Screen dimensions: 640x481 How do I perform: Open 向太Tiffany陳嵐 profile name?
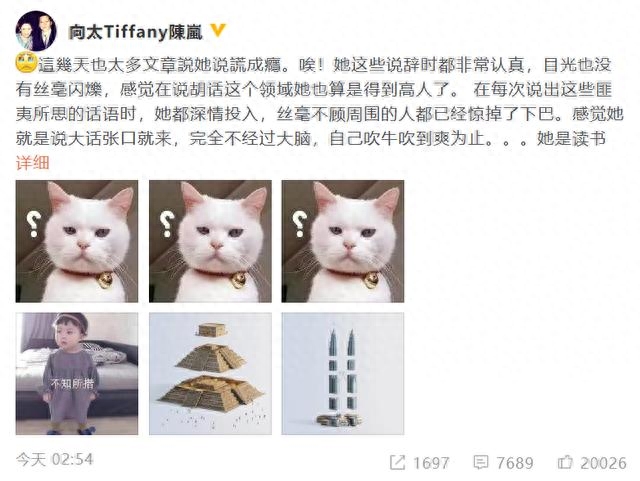coord(135,31)
